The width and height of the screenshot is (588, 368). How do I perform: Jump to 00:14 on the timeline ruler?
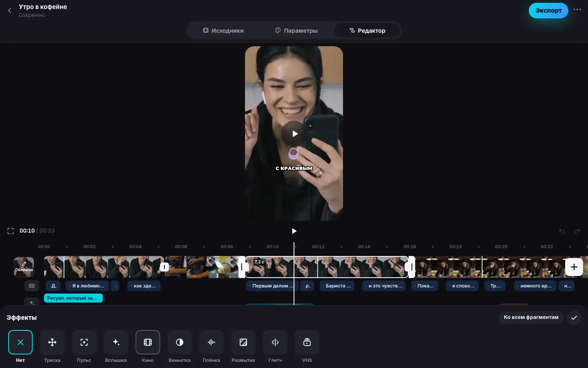click(364, 247)
